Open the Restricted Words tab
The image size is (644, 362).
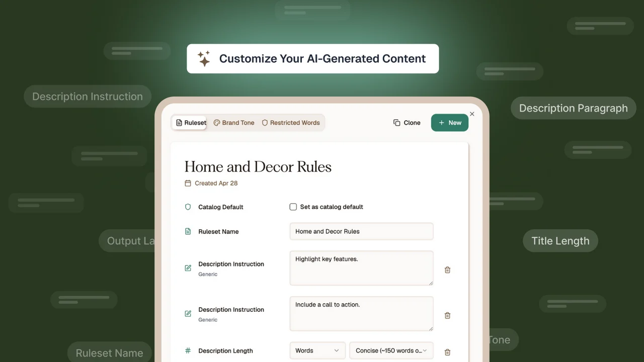click(291, 123)
